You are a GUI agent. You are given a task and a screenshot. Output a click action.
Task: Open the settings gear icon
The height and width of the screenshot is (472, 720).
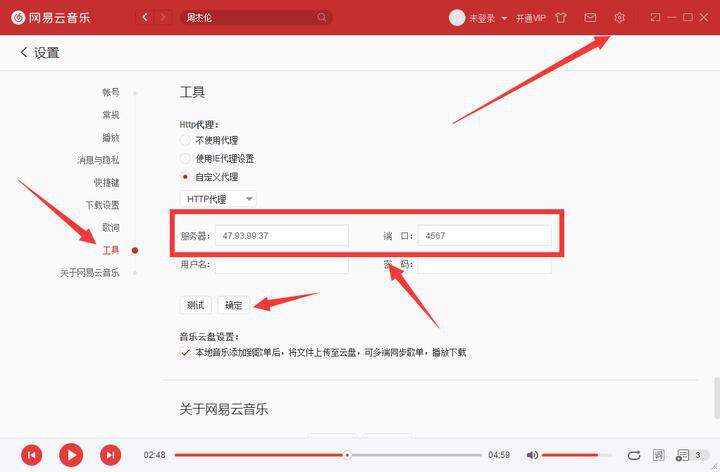tap(619, 17)
